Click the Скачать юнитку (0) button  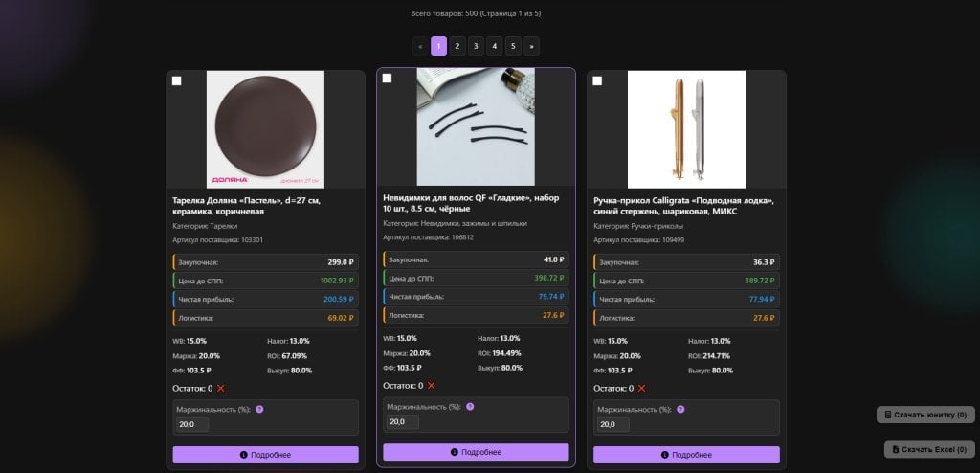point(925,415)
